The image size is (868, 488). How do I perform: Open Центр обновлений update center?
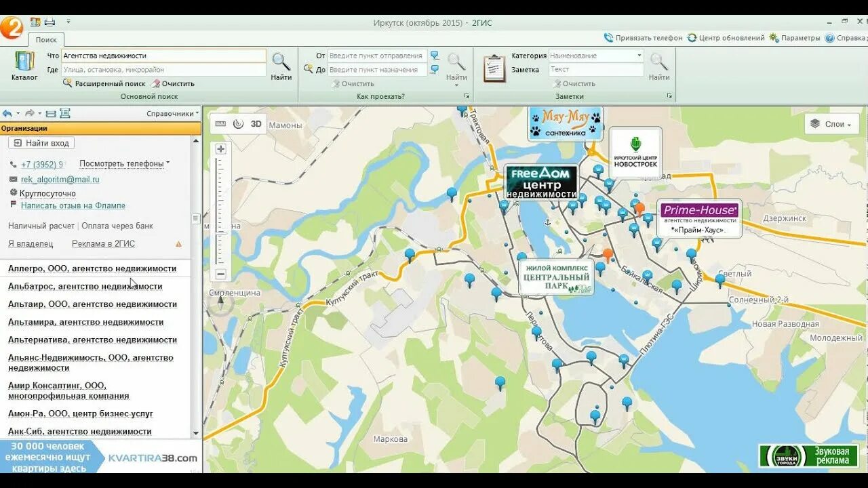pyautogui.click(x=726, y=38)
